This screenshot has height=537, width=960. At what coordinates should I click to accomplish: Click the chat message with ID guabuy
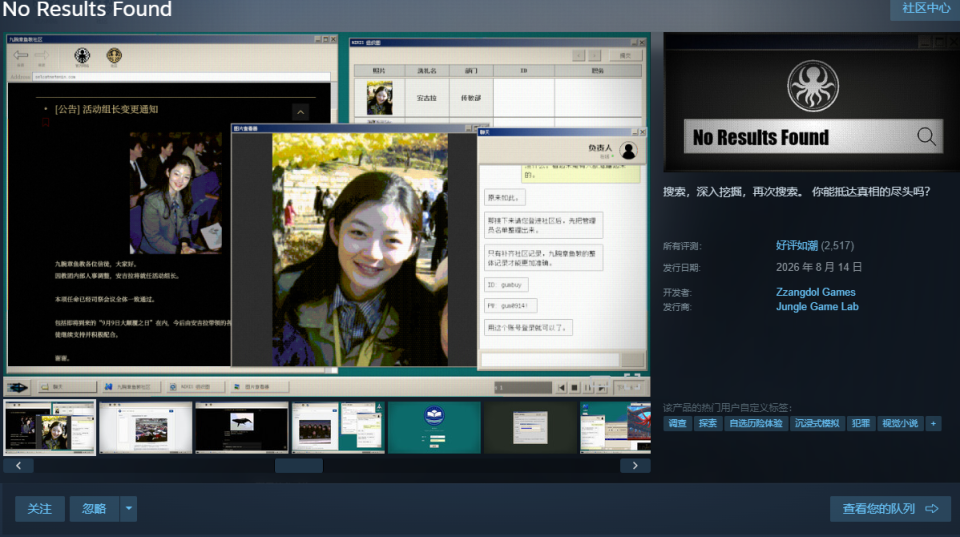506,285
